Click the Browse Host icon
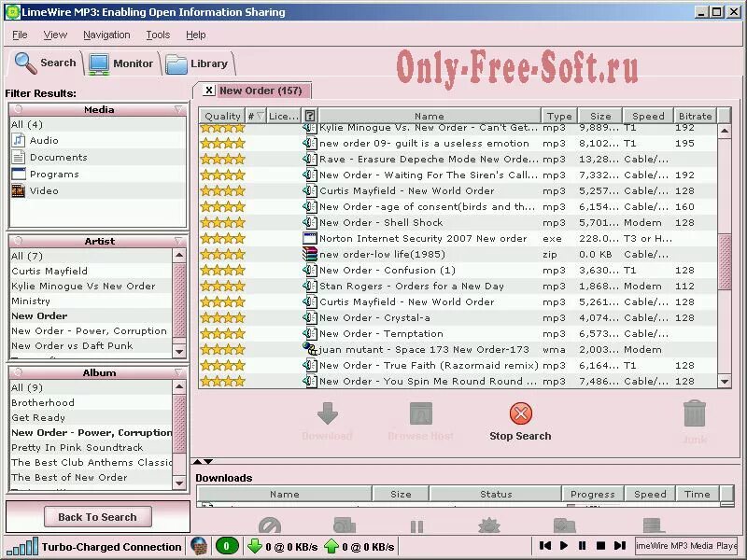 pos(421,413)
